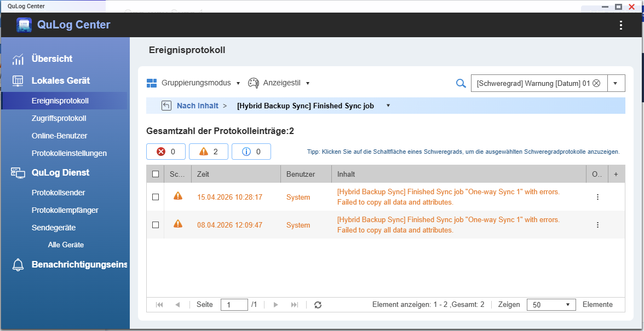Click the notification bell icon in sidebar
644x331 pixels.
coord(18,265)
